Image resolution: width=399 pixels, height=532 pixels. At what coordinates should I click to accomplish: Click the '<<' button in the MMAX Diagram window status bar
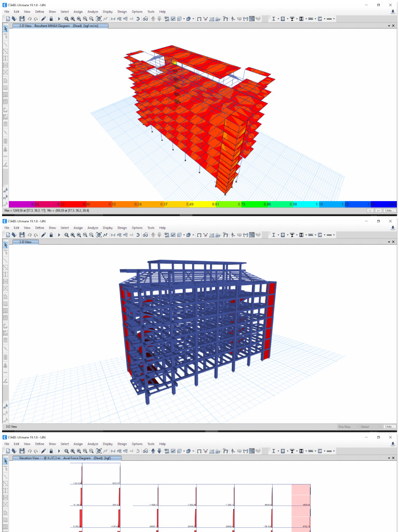[370, 211]
